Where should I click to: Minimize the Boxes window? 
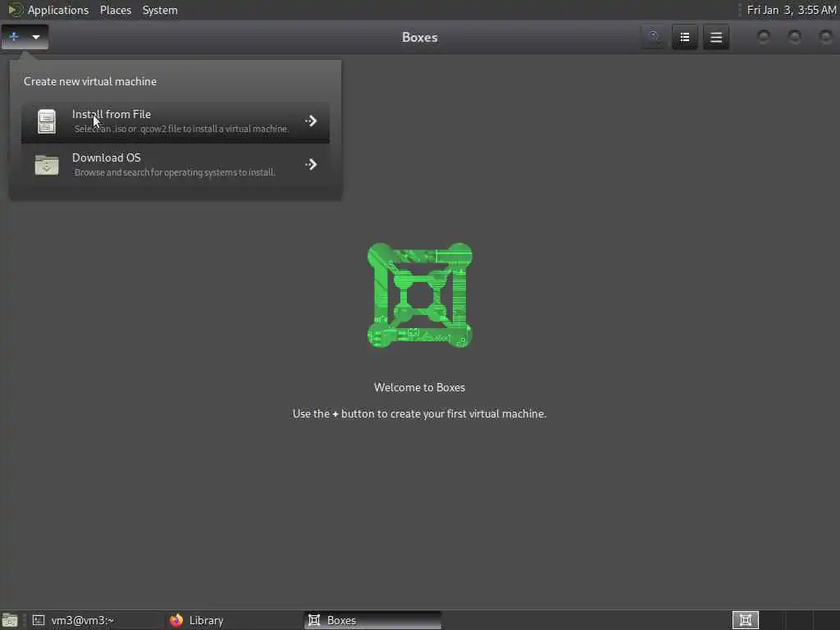764,37
